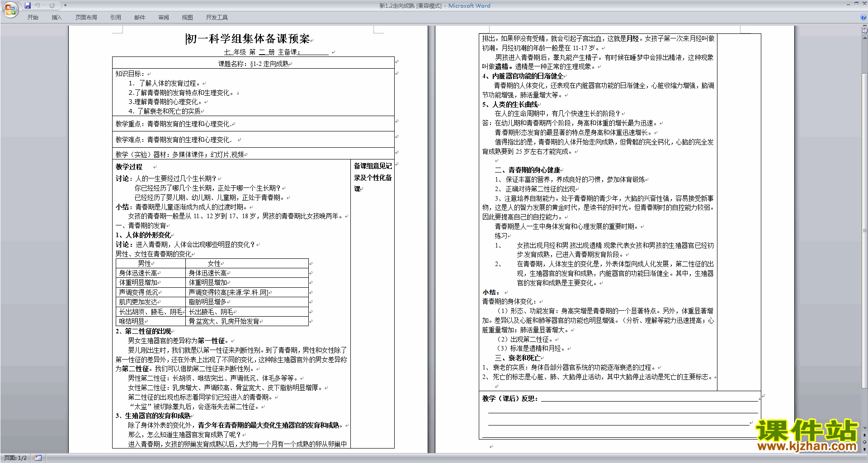This screenshot has height=463, width=868.
Task: Open the 邮件 ribbon tab
Action: tap(140, 18)
